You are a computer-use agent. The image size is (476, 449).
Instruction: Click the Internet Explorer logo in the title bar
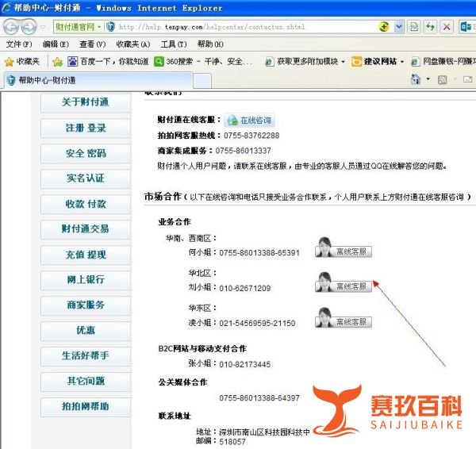tap(6, 8)
